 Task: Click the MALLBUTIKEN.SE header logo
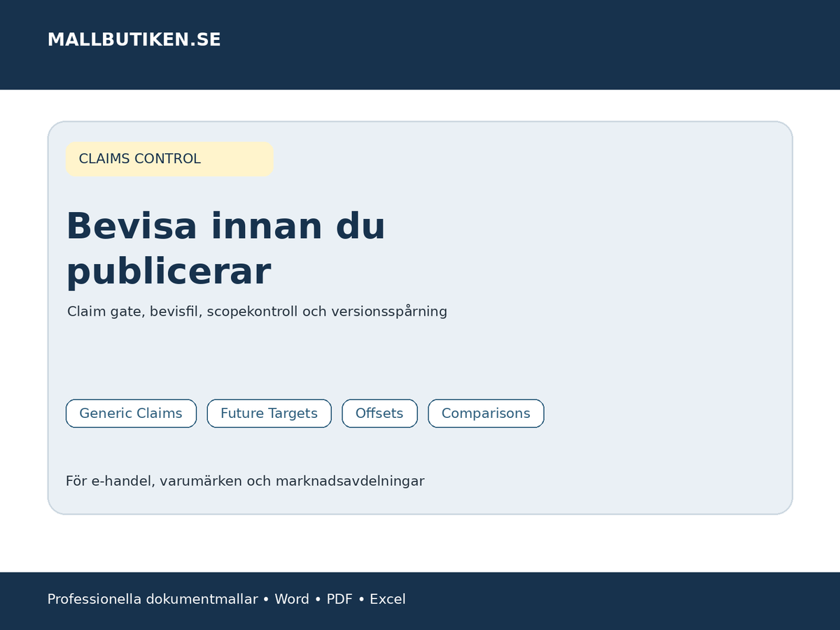click(134, 40)
